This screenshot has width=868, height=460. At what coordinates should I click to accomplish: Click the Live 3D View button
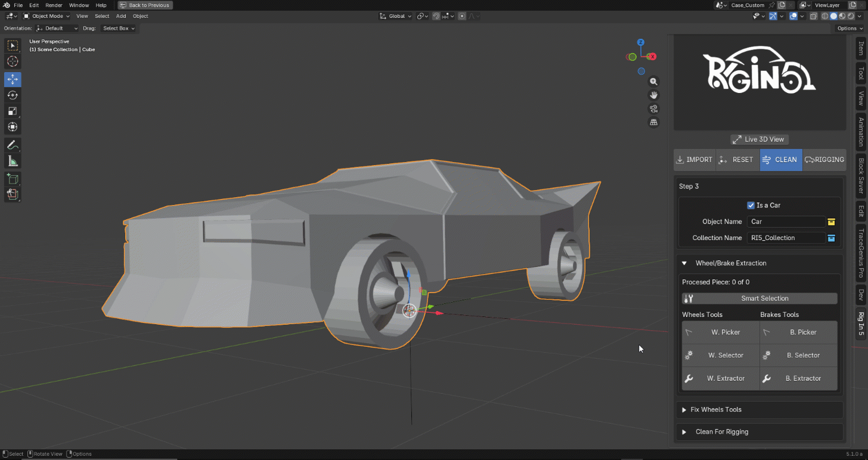coord(759,139)
